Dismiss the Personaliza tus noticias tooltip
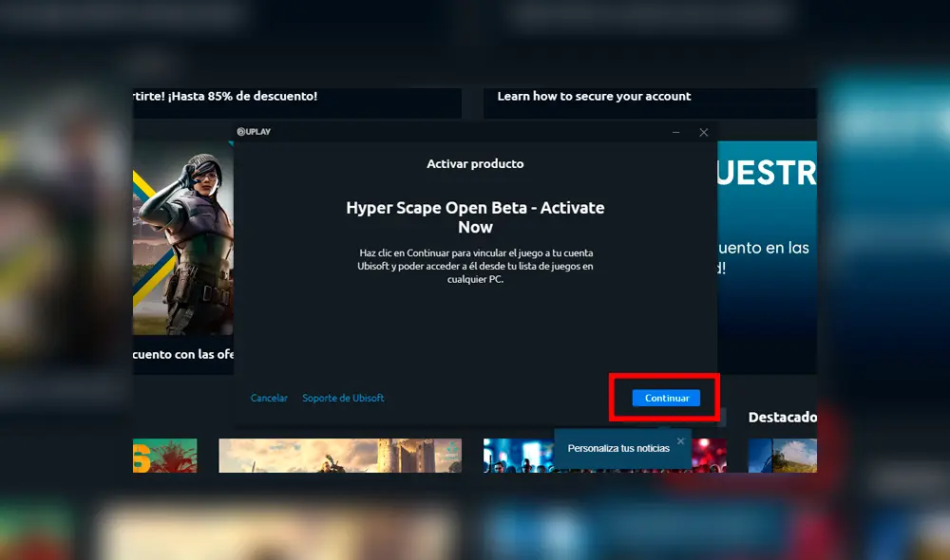Screen dimensions: 950x560 pos(680,441)
